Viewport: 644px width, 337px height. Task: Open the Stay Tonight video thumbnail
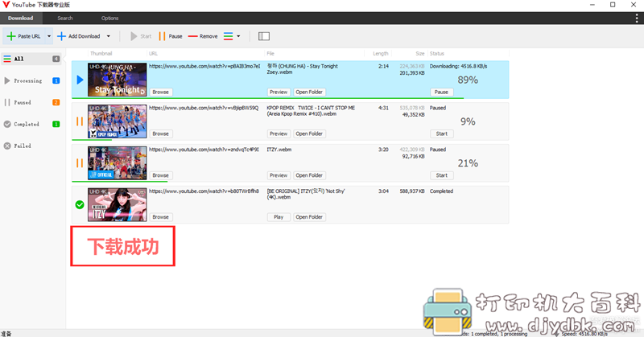[x=117, y=80]
